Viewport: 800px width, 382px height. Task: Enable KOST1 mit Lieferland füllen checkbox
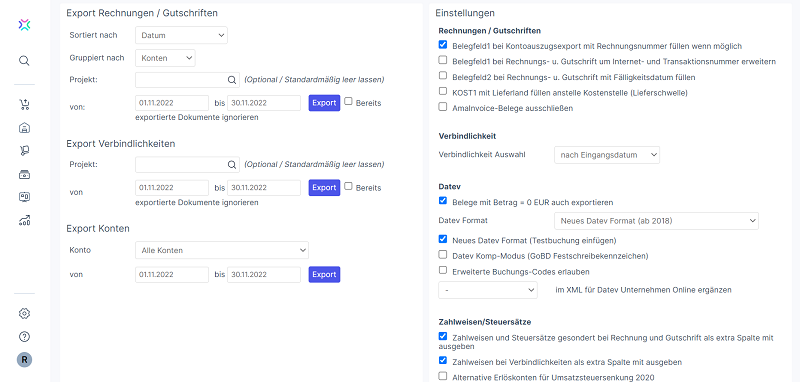(443, 91)
